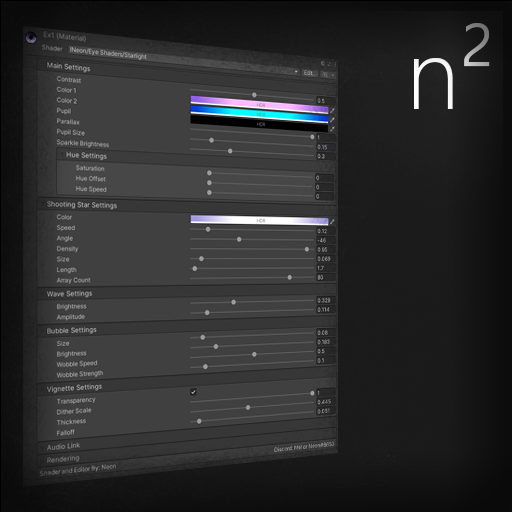Viewport: 512px width, 512px height.
Task: Click the Array Count slider
Action: pos(252,277)
